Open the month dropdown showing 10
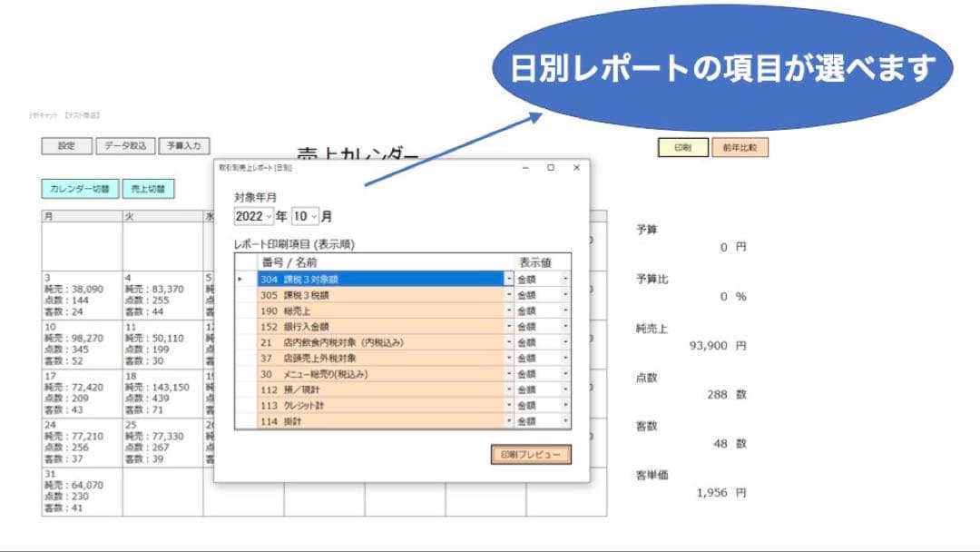Viewport: 980px width, 552px height. pyautogui.click(x=312, y=216)
